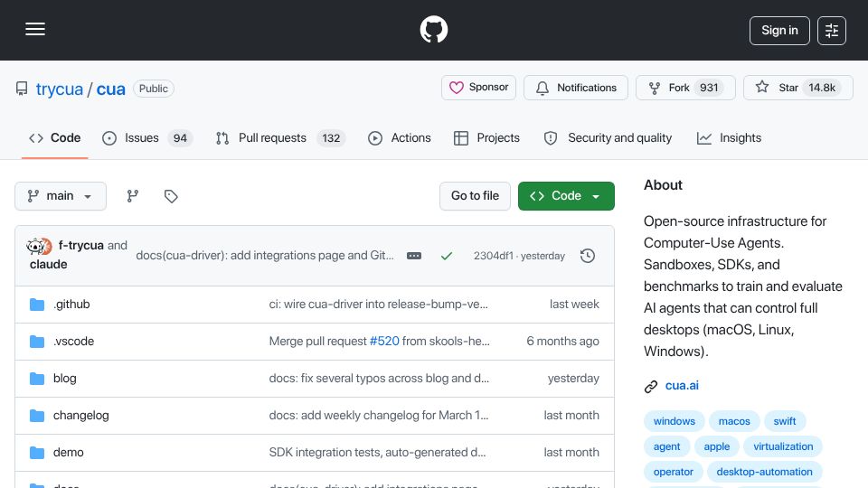Screen dimensions: 868x488
Task: Click the Sign in button
Action: pos(779,31)
